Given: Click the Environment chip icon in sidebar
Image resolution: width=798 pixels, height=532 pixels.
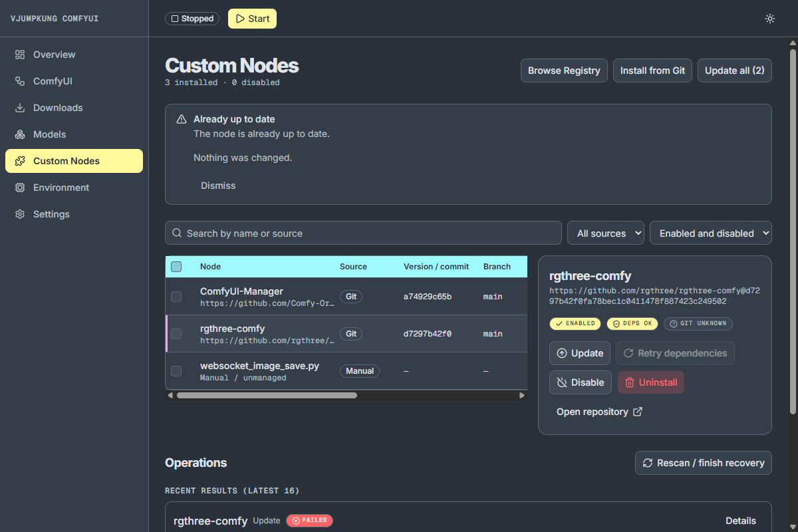Looking at the screenshot, I should coord(20,188).
